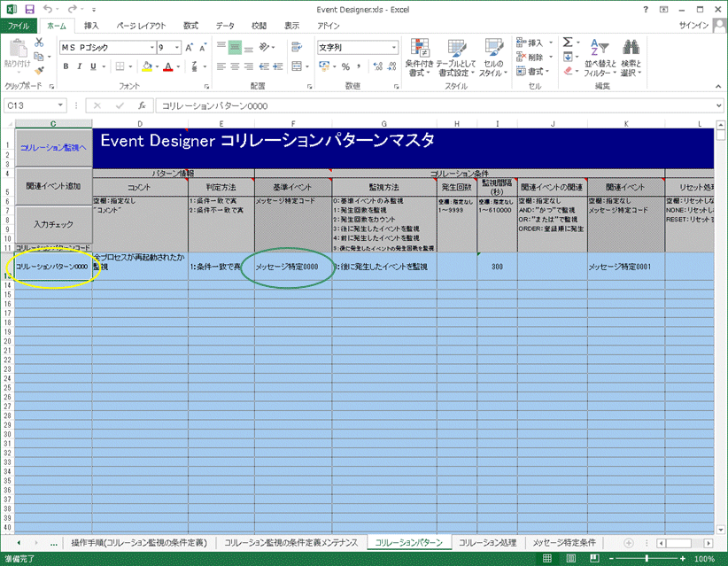Open 並べ替えとフィルター sort and filter
Viewport: 728px width, 566px height.
tap(600, 58)
